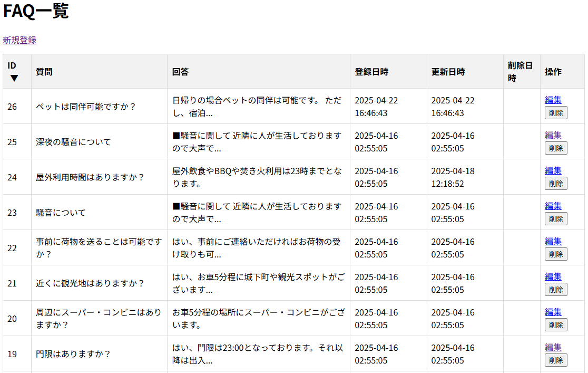
Task: Click answer 屋外飲食やBBQや焚き火利用は23時まで
Action: click(x=257, y=177)
